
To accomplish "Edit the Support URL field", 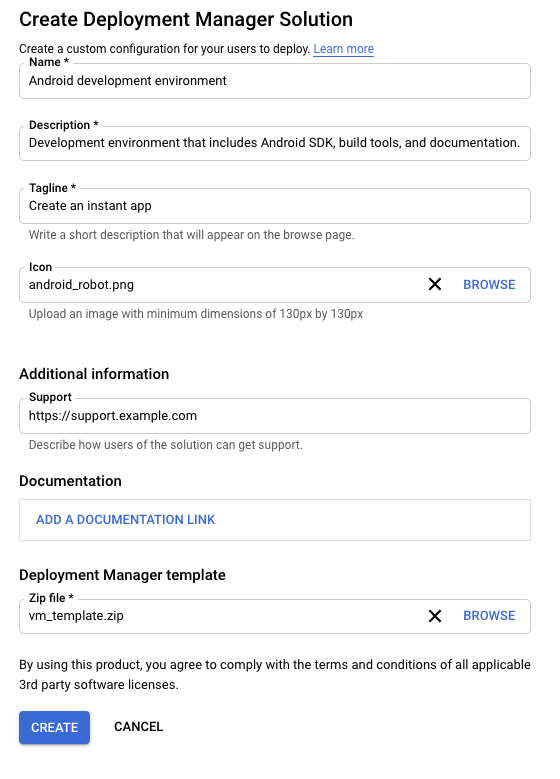I will tap(275, 416).
